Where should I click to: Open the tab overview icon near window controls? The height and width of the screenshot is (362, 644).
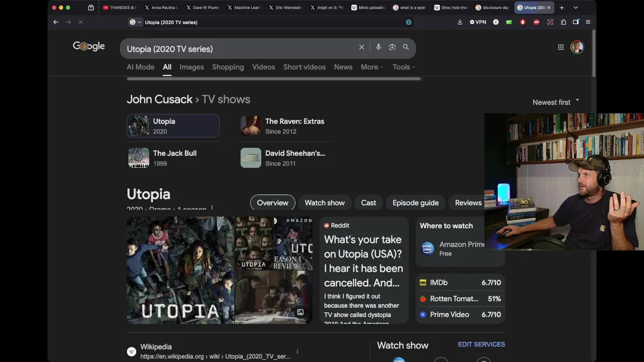point(91,8)
